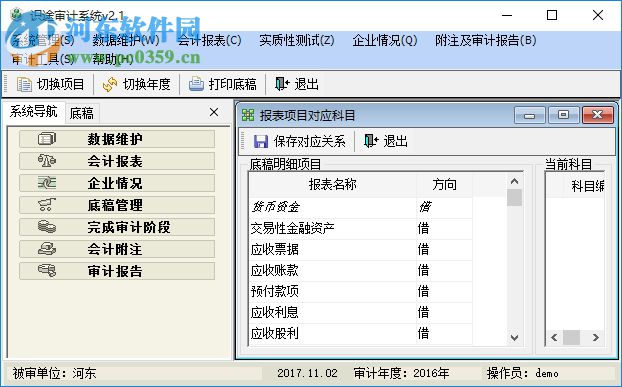The height and width of the screenshot is (387, 622).
Task: Click the 审计报告 navigation icon
Action: pos(47,271)
